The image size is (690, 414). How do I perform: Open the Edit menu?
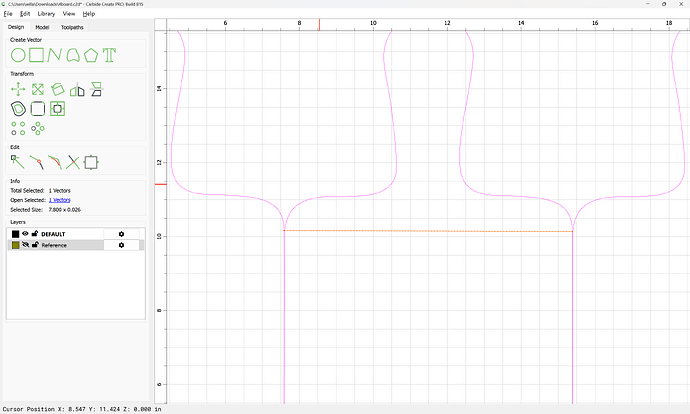25,14
